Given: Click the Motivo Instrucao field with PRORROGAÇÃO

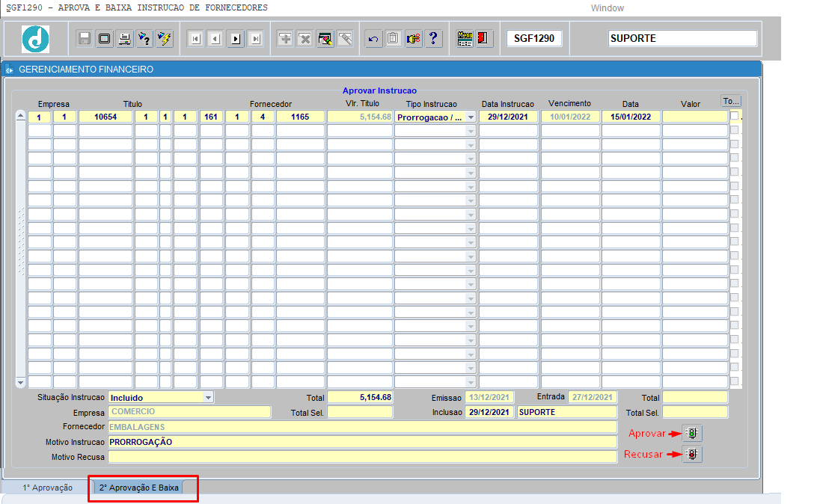Looking at the screenshot, I should (363, 442).
